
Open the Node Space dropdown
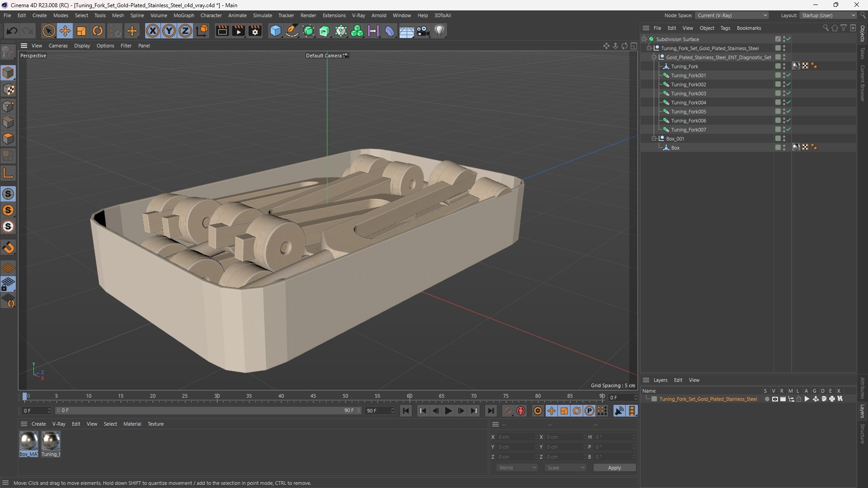click(x=731, y=15)
